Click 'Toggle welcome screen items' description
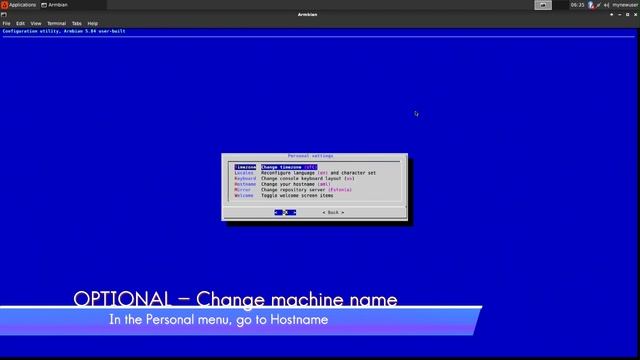640x360 pixels. [297, 196]
